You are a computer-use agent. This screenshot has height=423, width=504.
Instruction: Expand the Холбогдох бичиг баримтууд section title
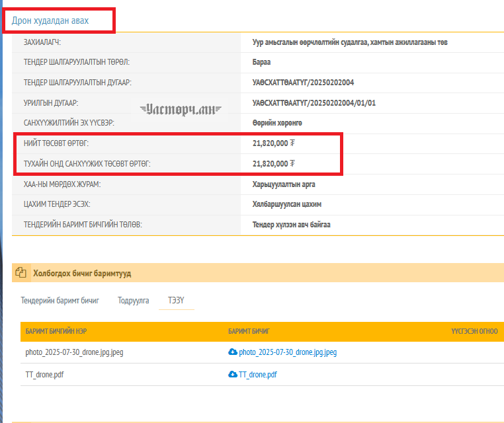(82, 272)
